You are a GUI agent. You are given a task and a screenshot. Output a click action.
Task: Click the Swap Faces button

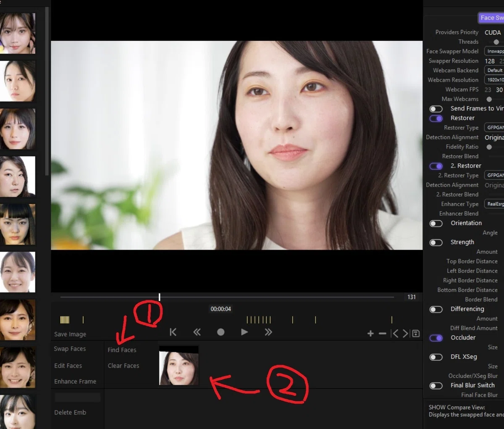pos(70,349)
